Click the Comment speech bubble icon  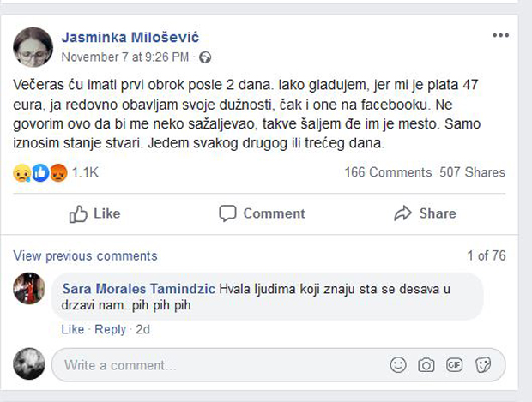[x=227, y=213]
